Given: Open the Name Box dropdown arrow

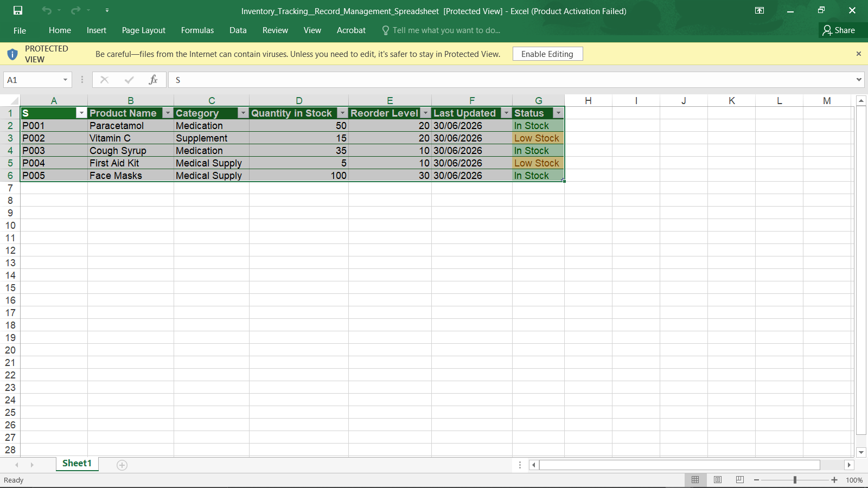Looking at the screenshot, I should (x=65, y=80).
